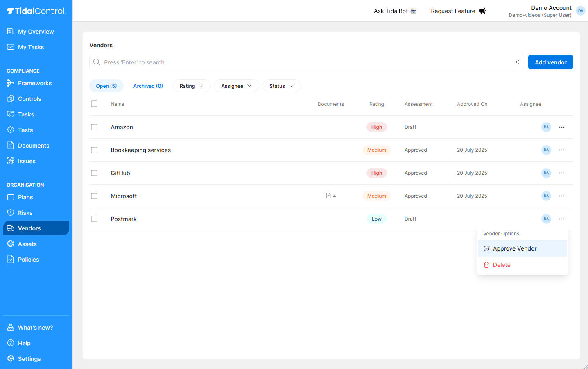588x369 pixels.
Task: Switch to the Archived tab
Action: 148,86
